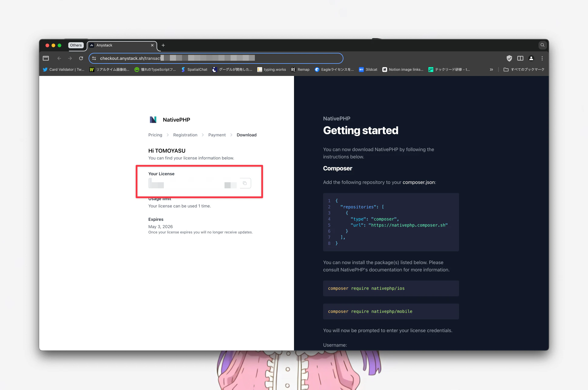Open the グーグルが開発した bookmark
The image size is (588, 390).
click(x=232, y=70)
